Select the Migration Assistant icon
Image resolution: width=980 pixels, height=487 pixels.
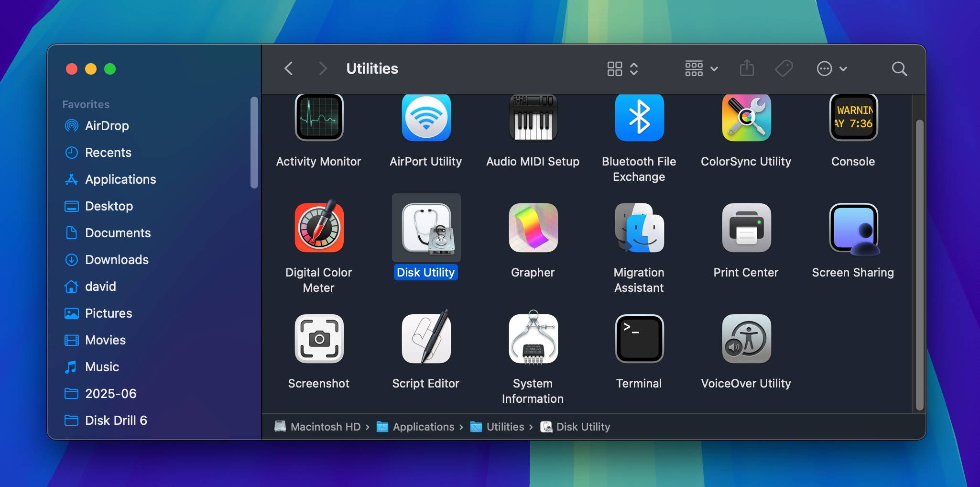639,228
